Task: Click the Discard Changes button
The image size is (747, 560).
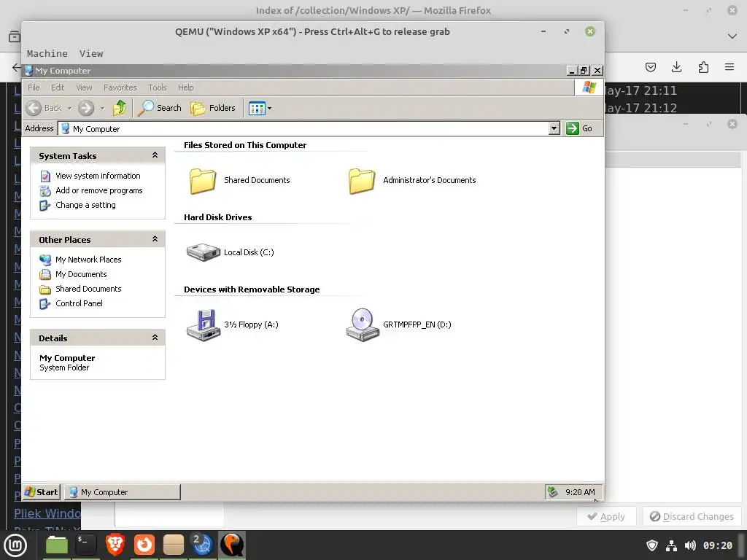Action: point(692,517)
